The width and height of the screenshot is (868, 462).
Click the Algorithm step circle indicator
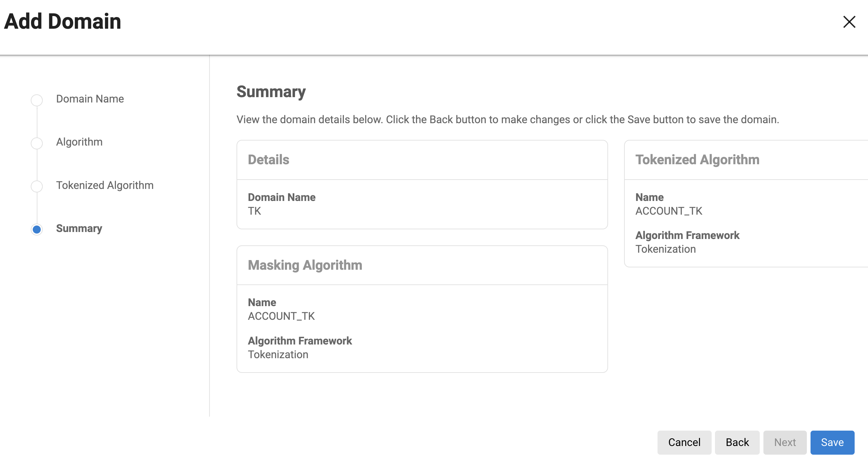[37, 143]
